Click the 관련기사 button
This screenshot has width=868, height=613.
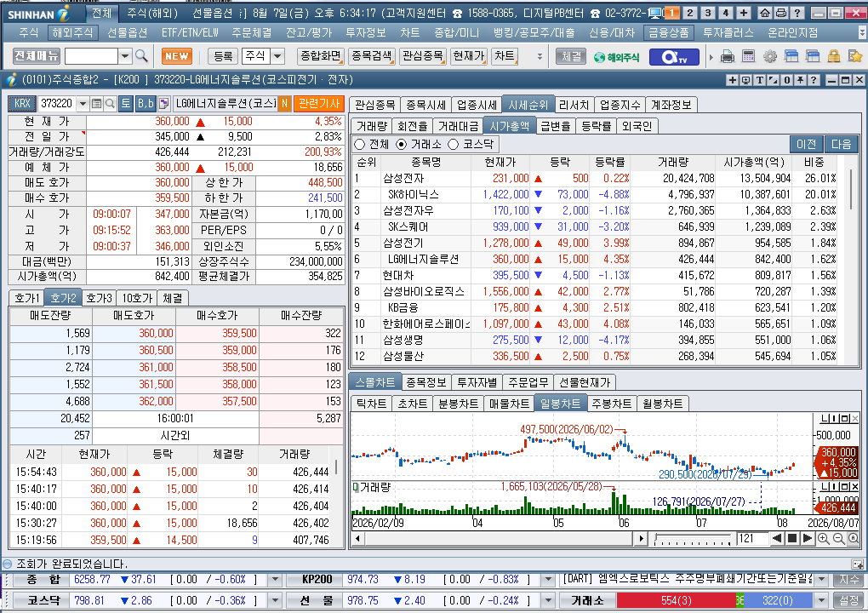(319, 104)
